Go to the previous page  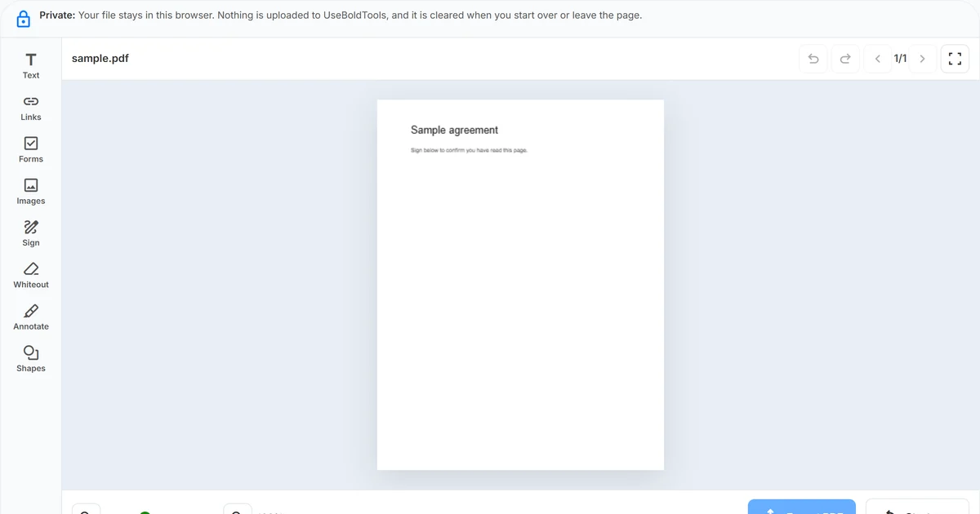pyautogui.click(x=878, y=59)
